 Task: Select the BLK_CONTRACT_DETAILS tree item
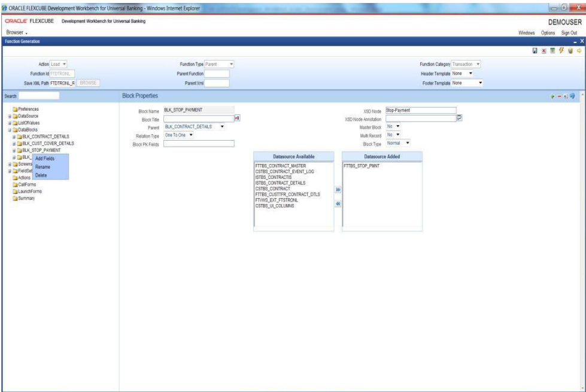coord(45,137)
